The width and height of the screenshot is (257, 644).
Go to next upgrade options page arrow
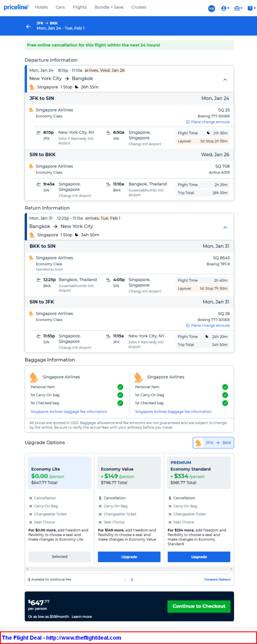132,580
